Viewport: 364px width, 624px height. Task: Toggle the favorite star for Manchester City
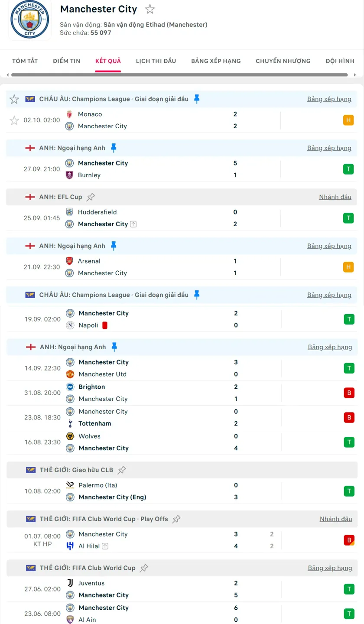[x=149, y=9]
